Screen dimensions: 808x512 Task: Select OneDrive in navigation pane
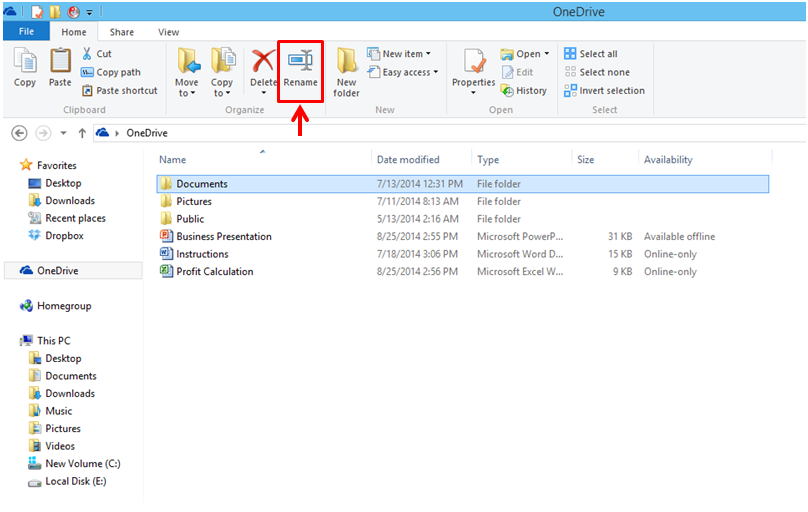73,270
